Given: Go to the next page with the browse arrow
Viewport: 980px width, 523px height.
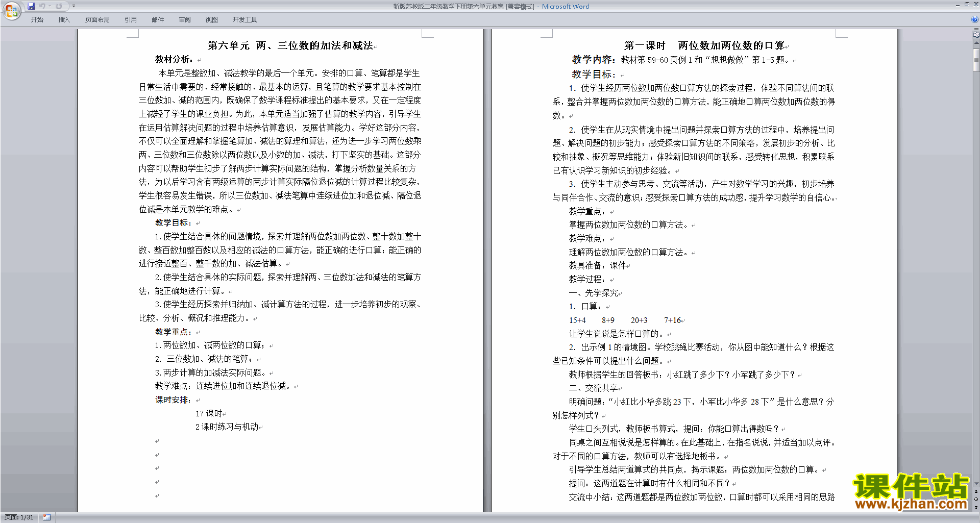Looking at the screenshot, I should (976, 507).
